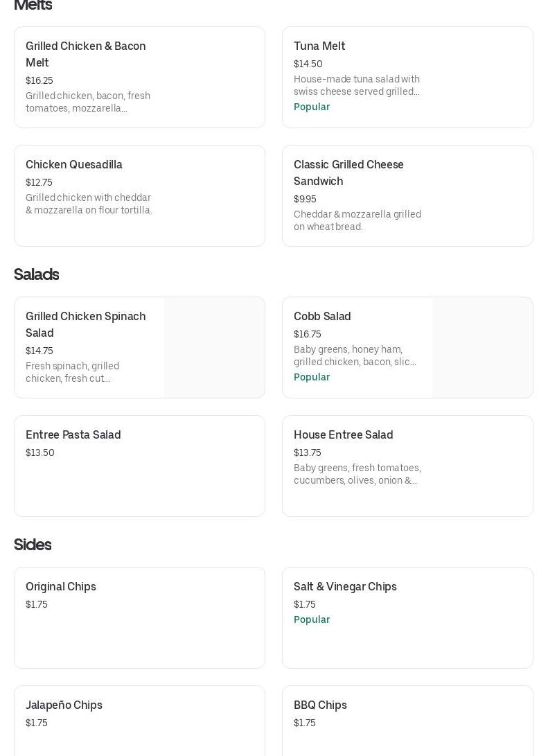
Task: Choose Classic Grilled Cheese Sandwich
Action: click(348, 173)
